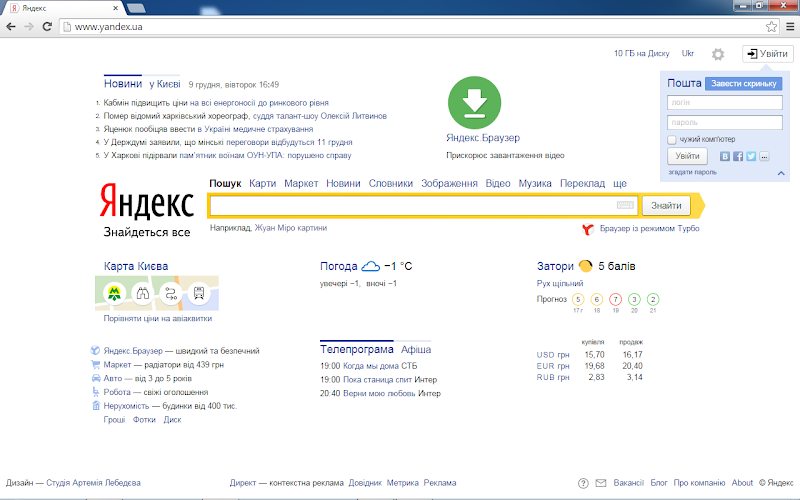
Task: Open 'Порівняти ціни на авіаквитки' link
Action: (158, 318)
